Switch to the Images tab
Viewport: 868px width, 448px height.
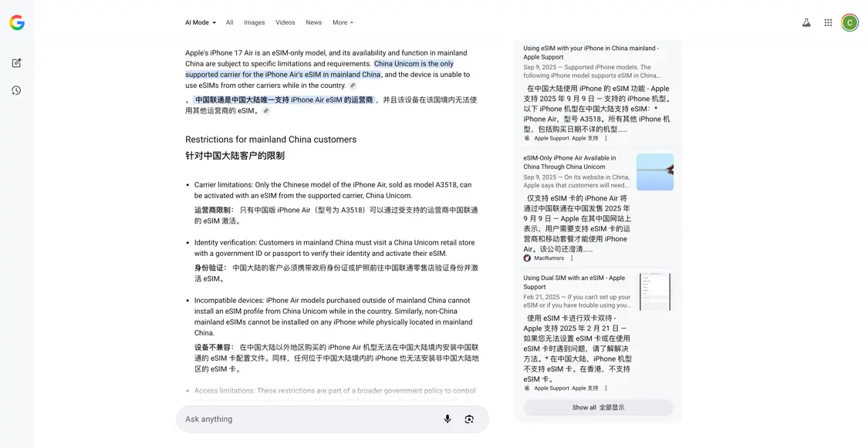(x=255, y=22)
